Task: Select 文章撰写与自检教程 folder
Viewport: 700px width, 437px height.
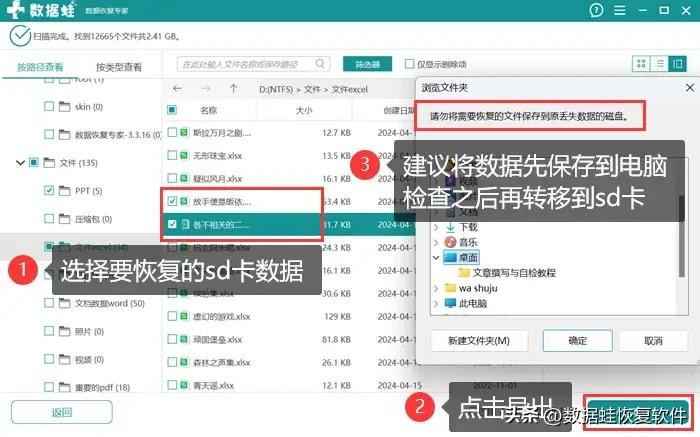Action: (517, 272)
